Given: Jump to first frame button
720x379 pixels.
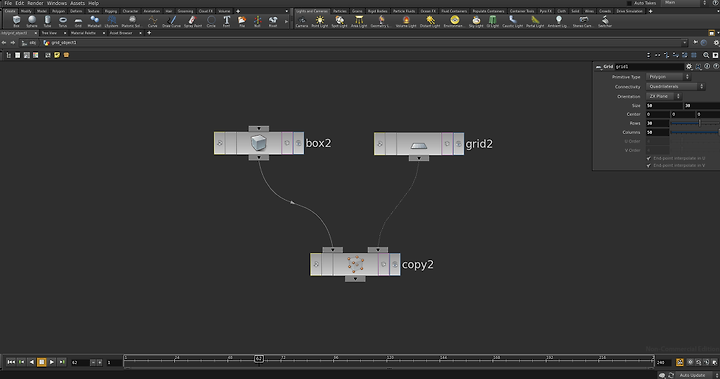Looking at the screenshot, I should (x=11, y=362).
